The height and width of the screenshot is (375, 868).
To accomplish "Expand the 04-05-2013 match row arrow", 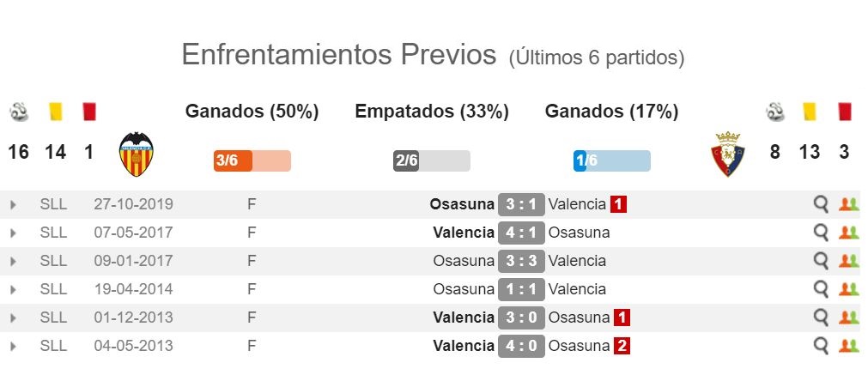I will coord(13,346).
